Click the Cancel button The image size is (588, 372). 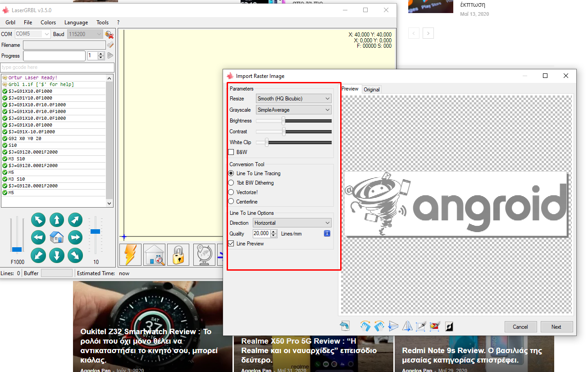[520, 327]
